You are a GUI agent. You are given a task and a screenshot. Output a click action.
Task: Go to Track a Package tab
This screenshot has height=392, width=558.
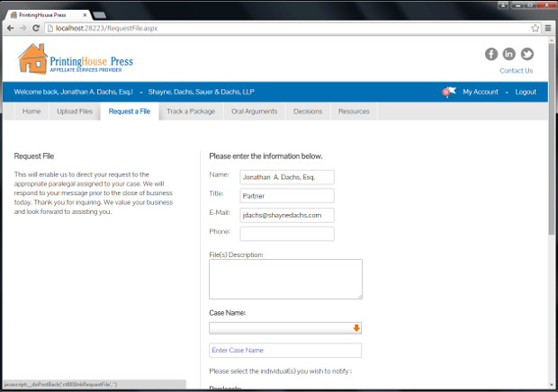tap(191, 111)
